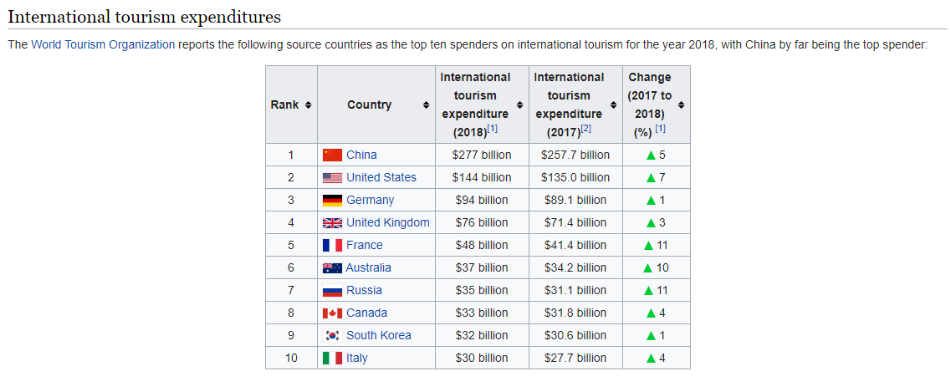950x381 pixels.
Task: Click the green up arrow in China row
Action: 651,156
